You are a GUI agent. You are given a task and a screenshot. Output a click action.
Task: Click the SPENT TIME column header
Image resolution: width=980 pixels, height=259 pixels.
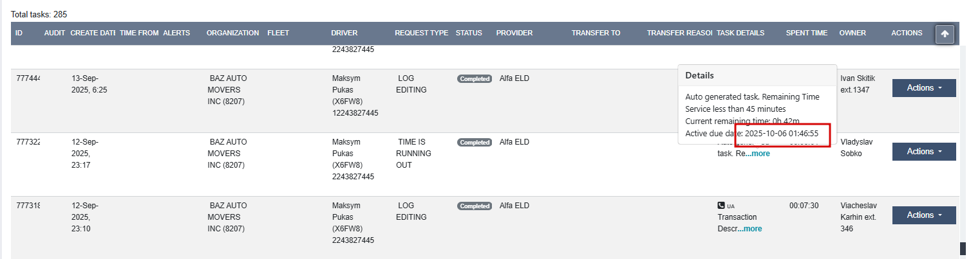tap(806, 33)
